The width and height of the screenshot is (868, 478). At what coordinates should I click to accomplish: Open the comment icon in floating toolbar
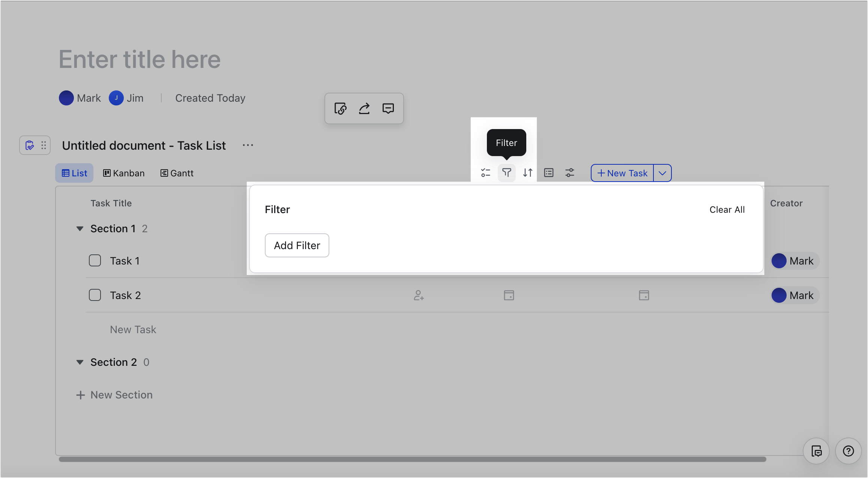click(x=388, y=109)
